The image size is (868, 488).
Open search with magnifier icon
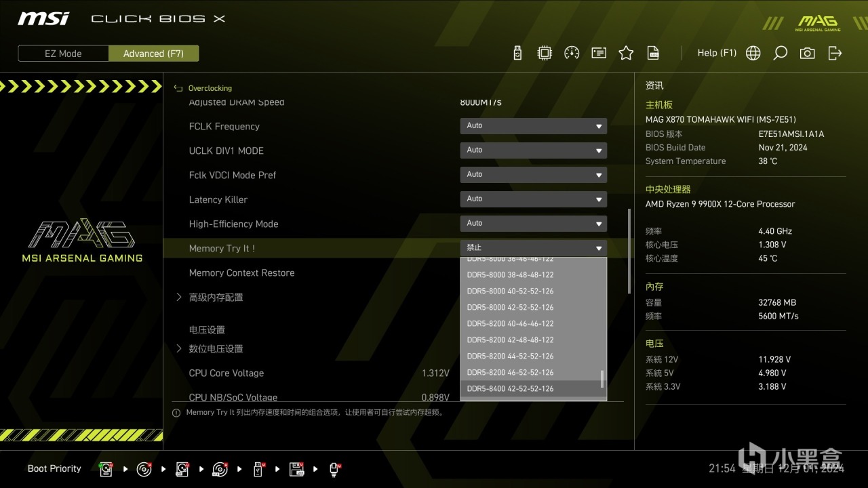pos(780,53)
